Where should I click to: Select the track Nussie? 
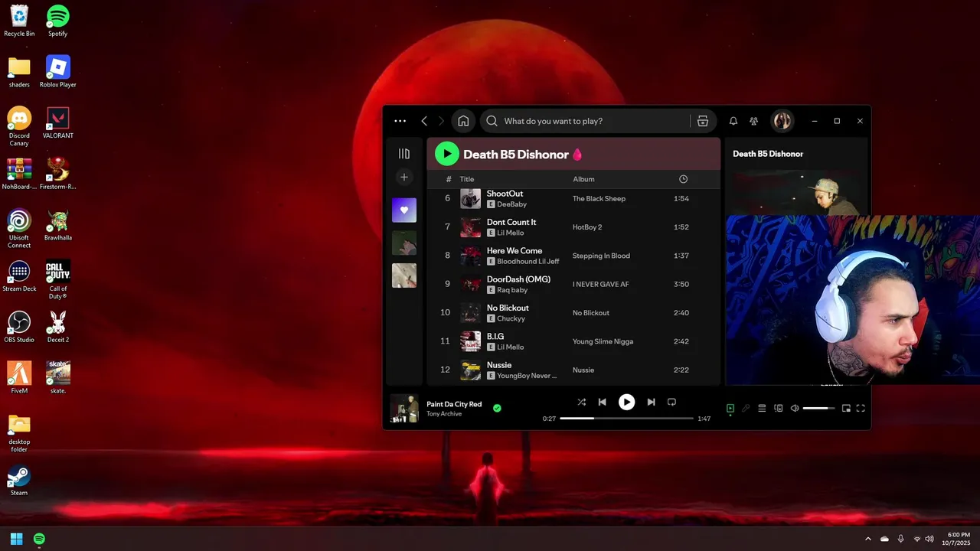tap(499, 365)
